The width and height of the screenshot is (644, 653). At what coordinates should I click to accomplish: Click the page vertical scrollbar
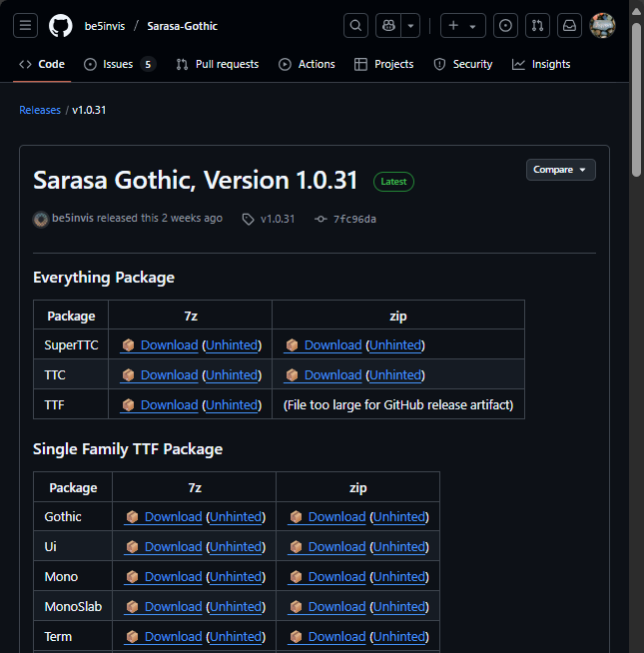tap(637, 100)
